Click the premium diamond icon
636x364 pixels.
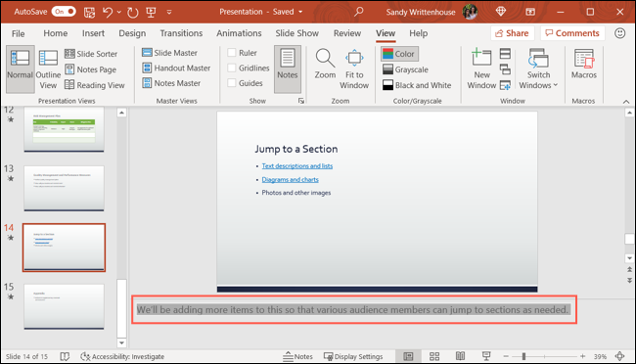501,12
